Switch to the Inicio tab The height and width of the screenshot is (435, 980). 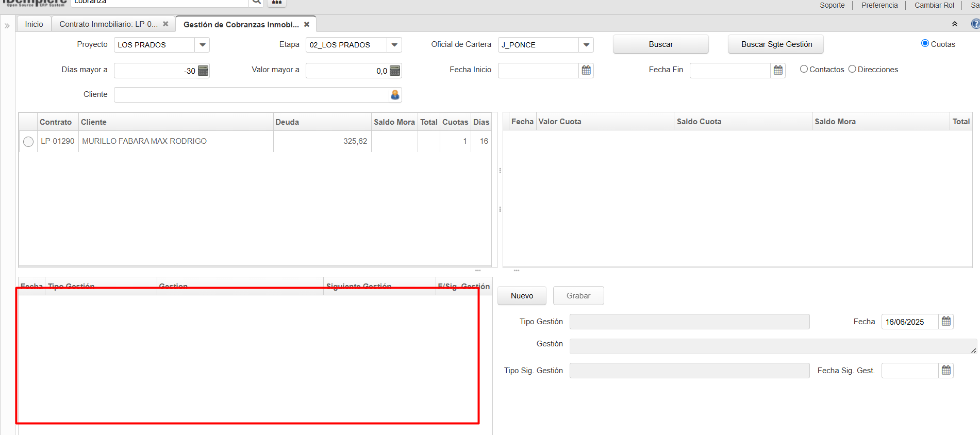click(34, 24)
